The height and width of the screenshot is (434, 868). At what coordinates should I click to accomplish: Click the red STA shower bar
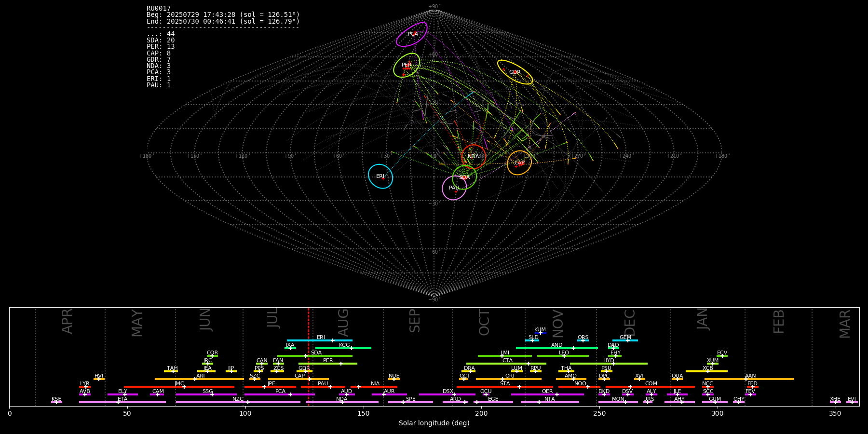click(505, 387)
